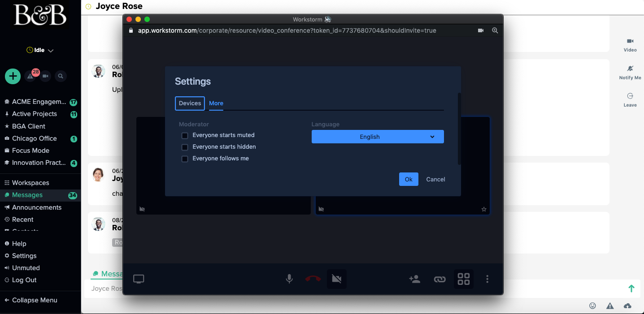The width and height of the screenshot is (644, 314).
Task: Upload a file via cloud icon
Action: point(628,305)
